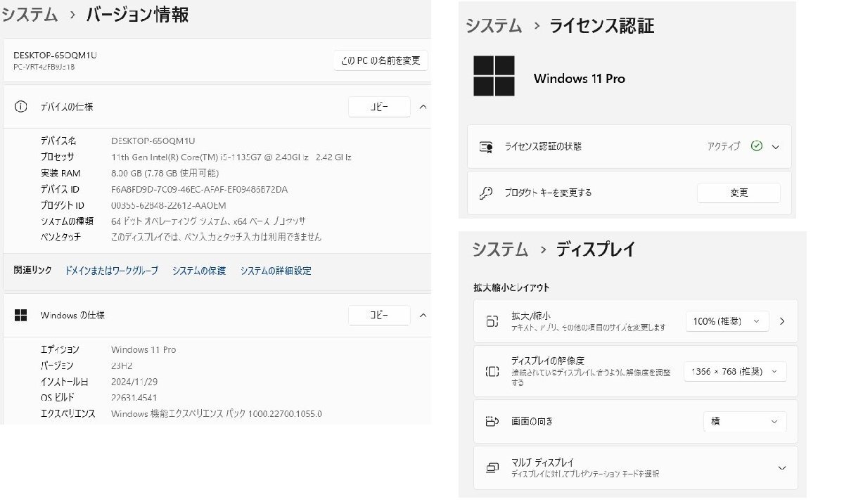This screenshot has width=844, height=504.
Task: Click the ディスプレイ breadcrumb title
Action: [596, 249]
